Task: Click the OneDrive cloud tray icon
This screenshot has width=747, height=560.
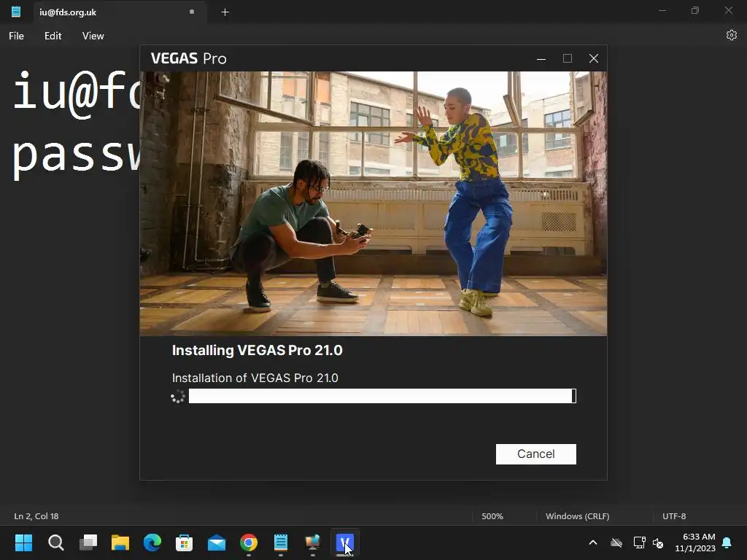Action: [x=616, y=542]
